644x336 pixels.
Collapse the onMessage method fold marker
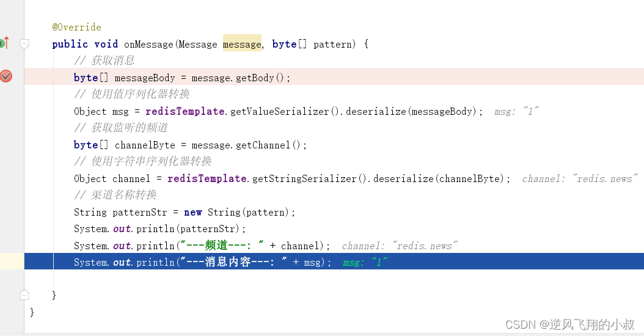tap(24, 44)
